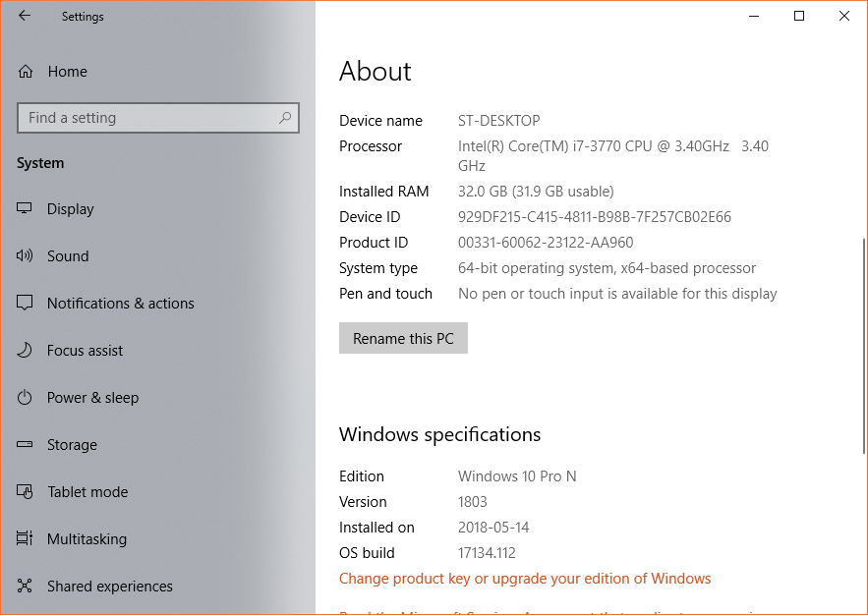Click the Home house icon
Image resolution: width=868 pixels, height=615 pixels.
click(x=25, y=71)
